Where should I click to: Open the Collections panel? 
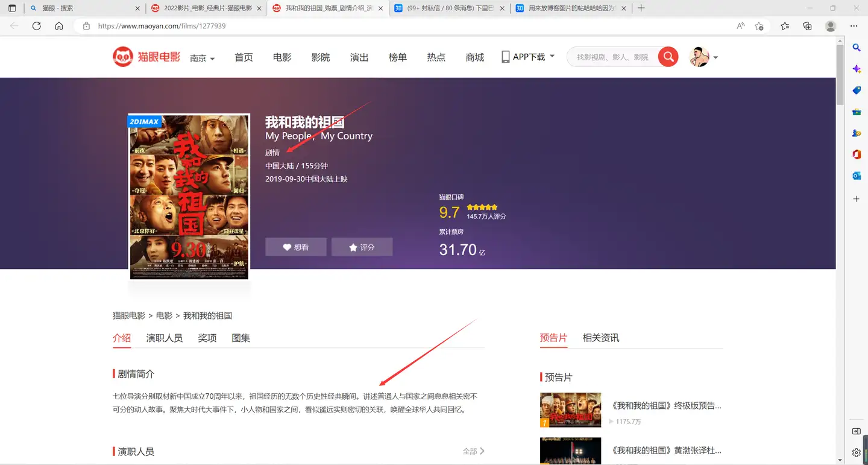[808, 26]
